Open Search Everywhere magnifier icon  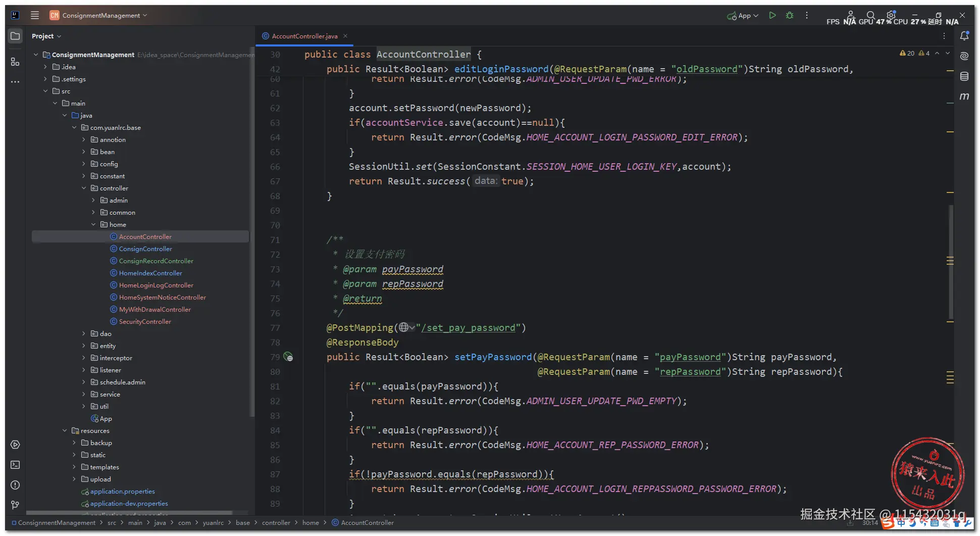870,15
